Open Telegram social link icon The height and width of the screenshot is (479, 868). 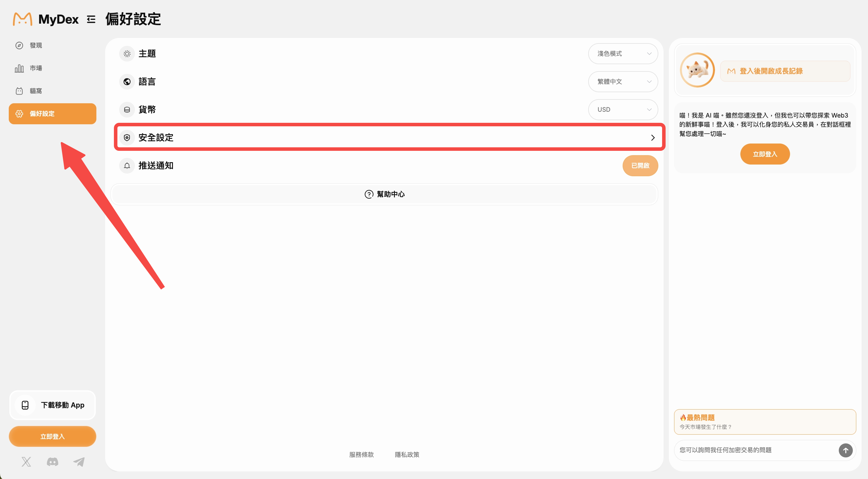coord(79,461)
